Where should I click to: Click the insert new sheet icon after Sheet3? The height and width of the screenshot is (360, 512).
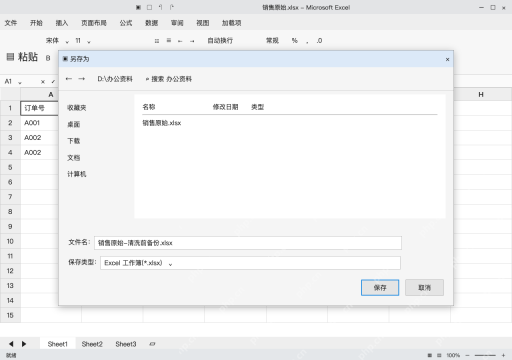(x=152, y=344)
